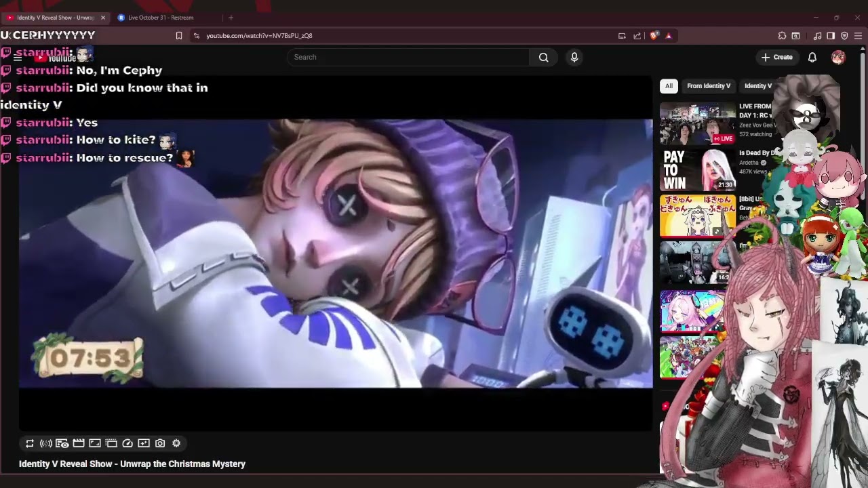Take a video screenshot with camera icon
868x488 pixels.
pyautogui.click(x=160, y=443)
